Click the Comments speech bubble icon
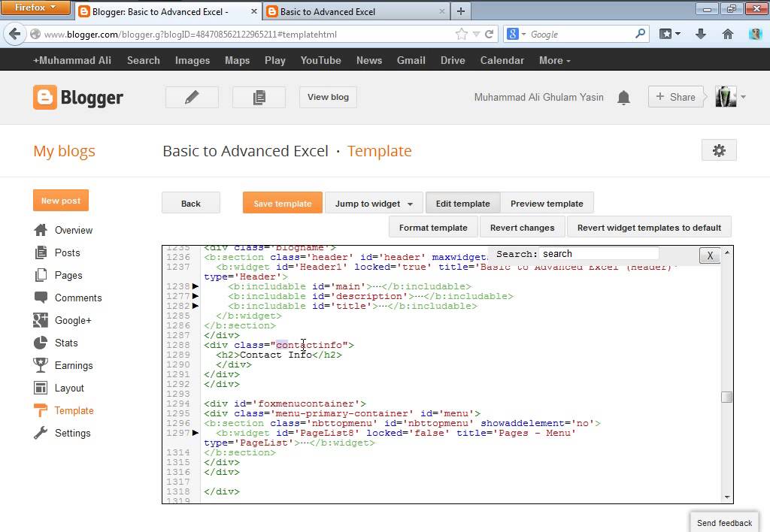This screenshot has width=770, height=532. [x=41, y=297]
